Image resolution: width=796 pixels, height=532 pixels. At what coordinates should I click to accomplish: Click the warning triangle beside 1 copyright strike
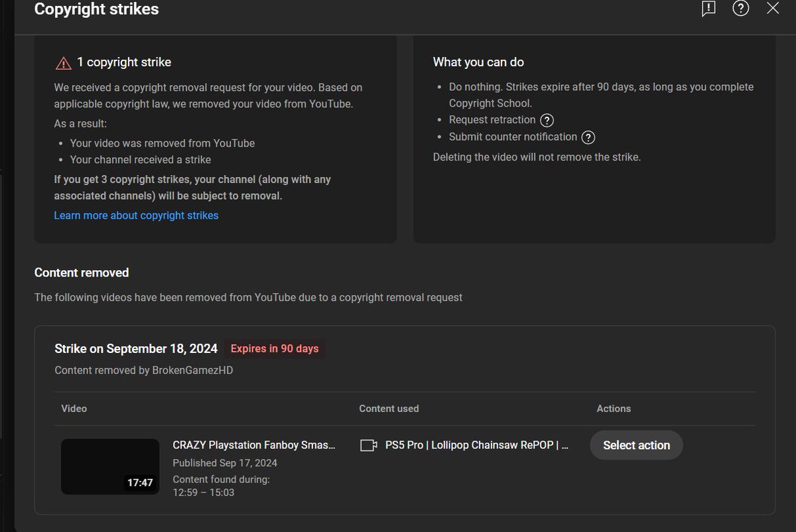63,63
